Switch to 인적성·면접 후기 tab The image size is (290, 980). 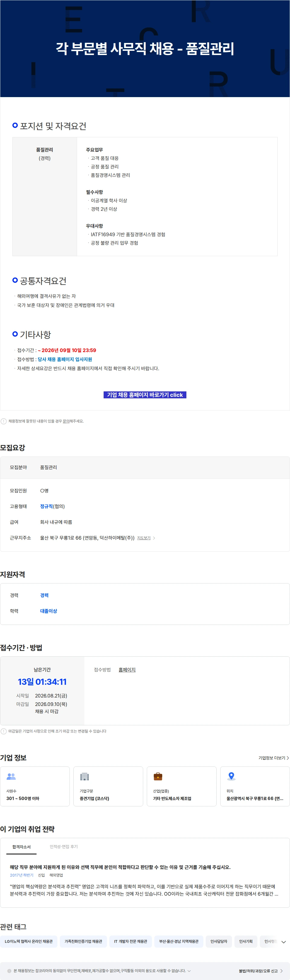click(x=63, y=847)
